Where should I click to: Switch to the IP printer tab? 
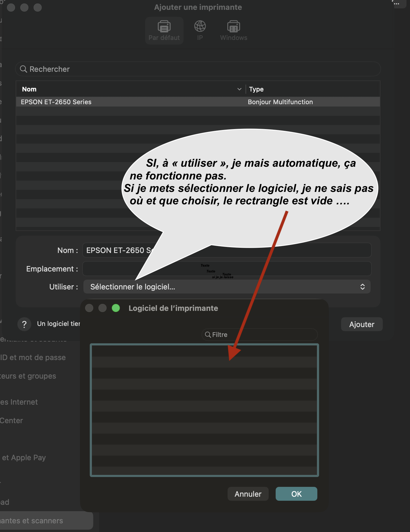tap(200, 30)
